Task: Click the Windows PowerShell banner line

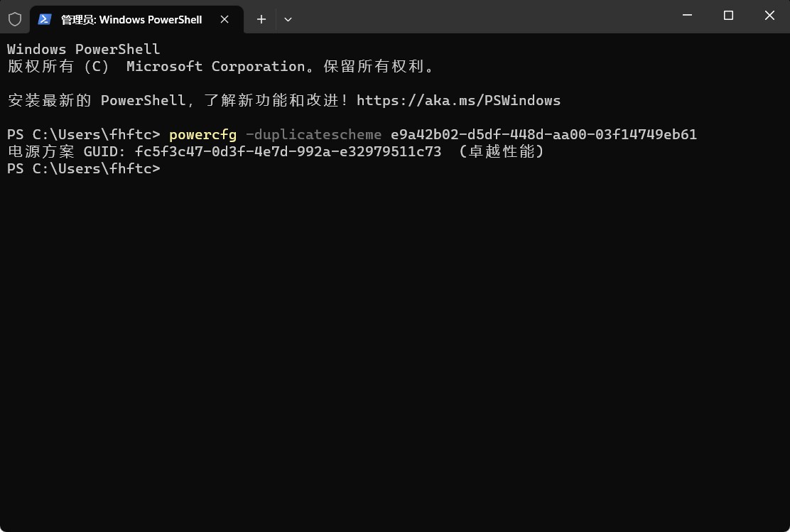Action: tap(84, 49)
